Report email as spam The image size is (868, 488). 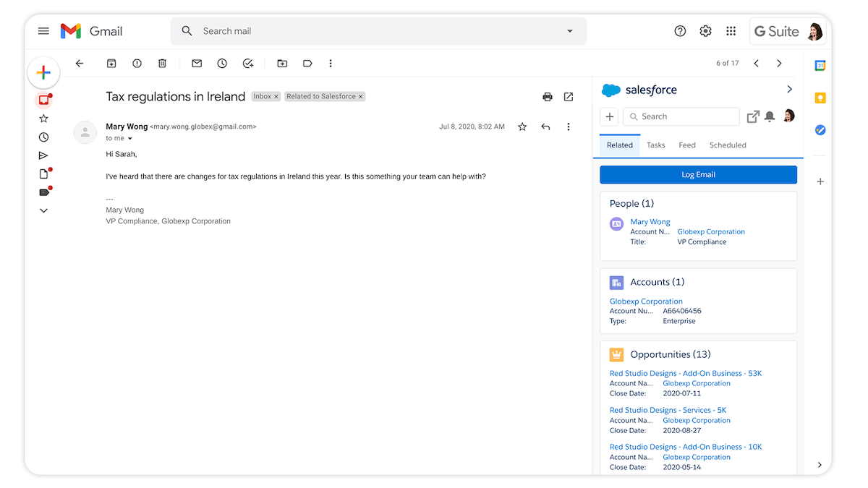(137, 64)
